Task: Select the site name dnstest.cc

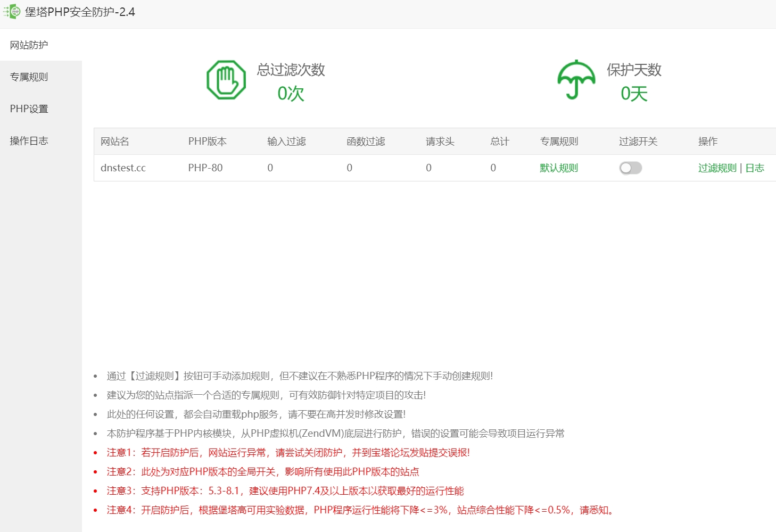Action: (123, 168)
